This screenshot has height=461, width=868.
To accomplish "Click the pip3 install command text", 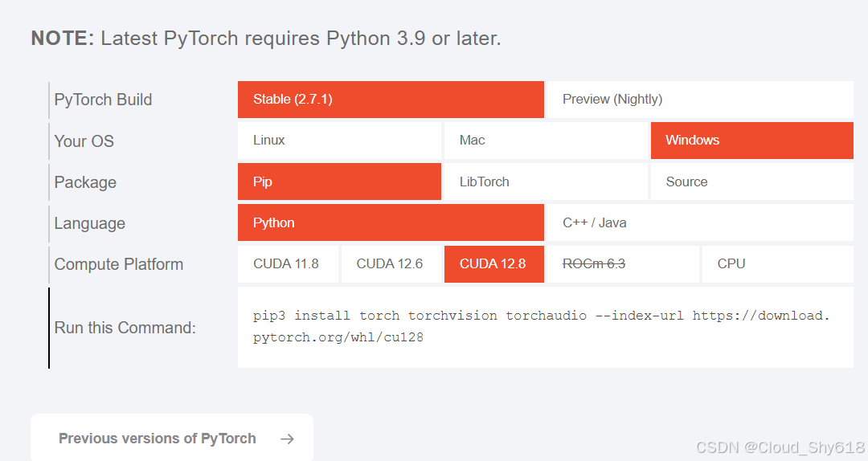I will tap(542, 327).
